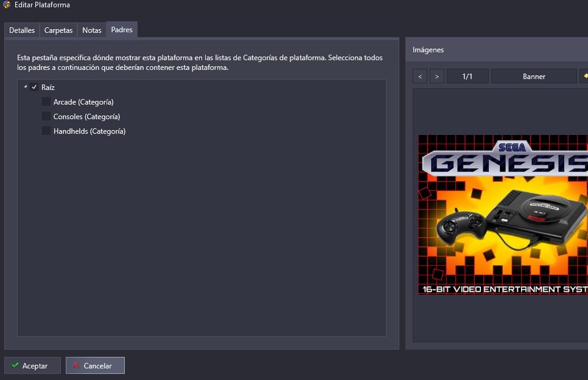Select the Padres tab
588x380 pixels.
point(122,29)
